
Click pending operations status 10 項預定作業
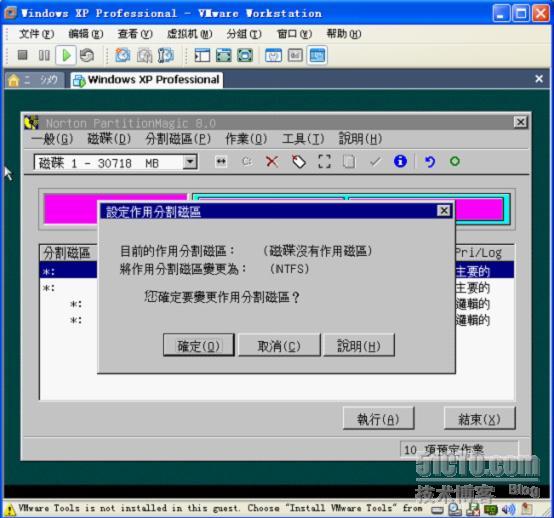click(x=459, y=449)
